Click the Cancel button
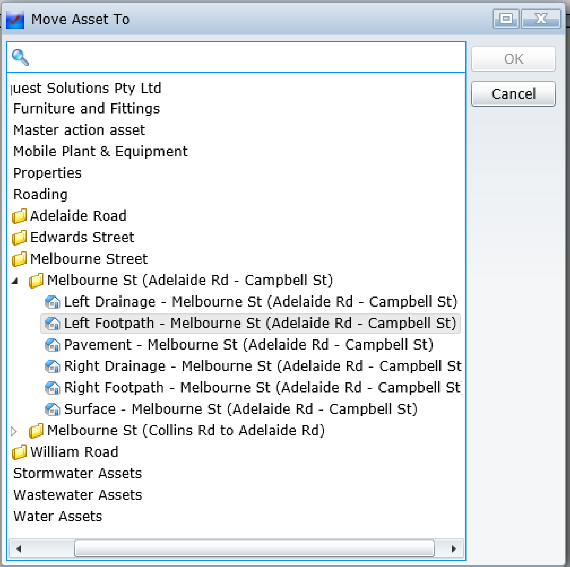 click(x=513, y=94)
